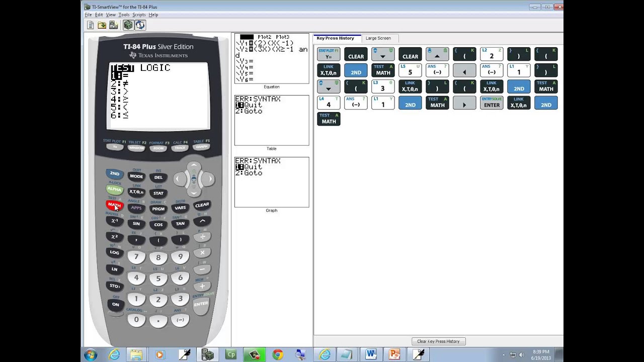Open Microsoft Word from the taskbar
644x362 pixels.
pyautogui.click(x=371, y=355)
